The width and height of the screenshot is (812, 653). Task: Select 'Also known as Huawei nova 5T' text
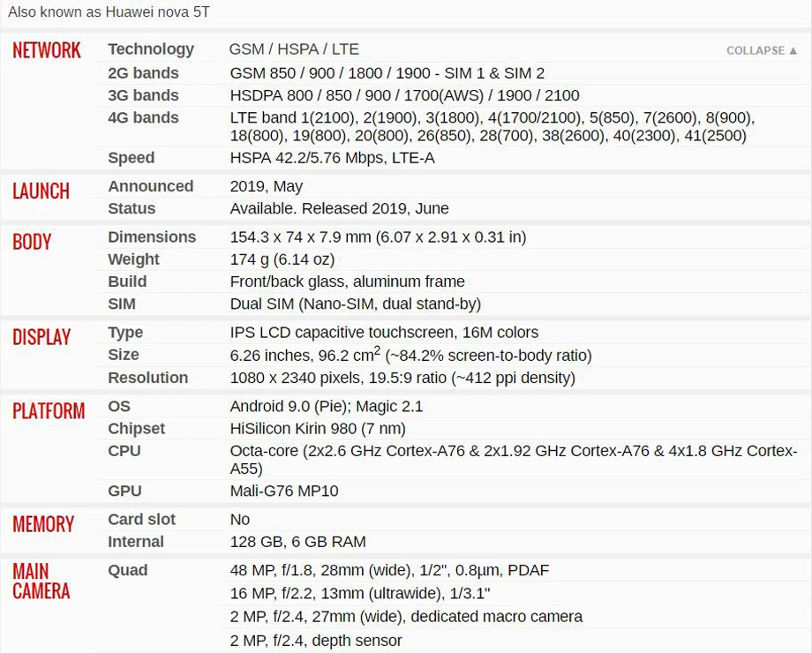[109, 11]
